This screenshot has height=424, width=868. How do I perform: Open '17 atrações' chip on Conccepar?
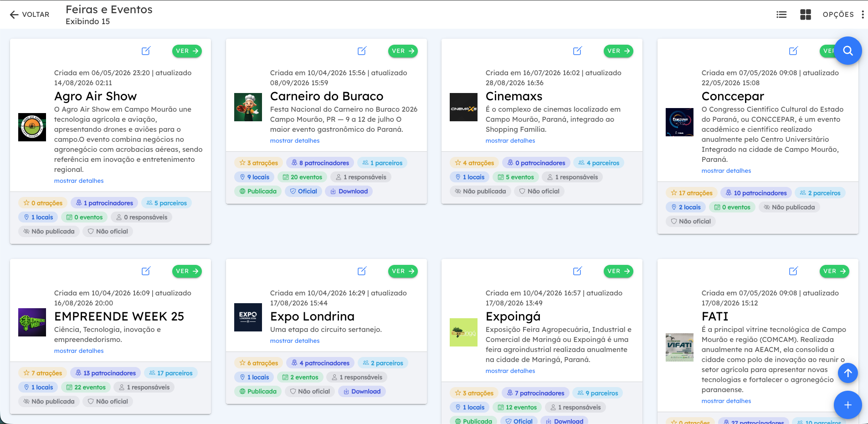tap(692, 193)
